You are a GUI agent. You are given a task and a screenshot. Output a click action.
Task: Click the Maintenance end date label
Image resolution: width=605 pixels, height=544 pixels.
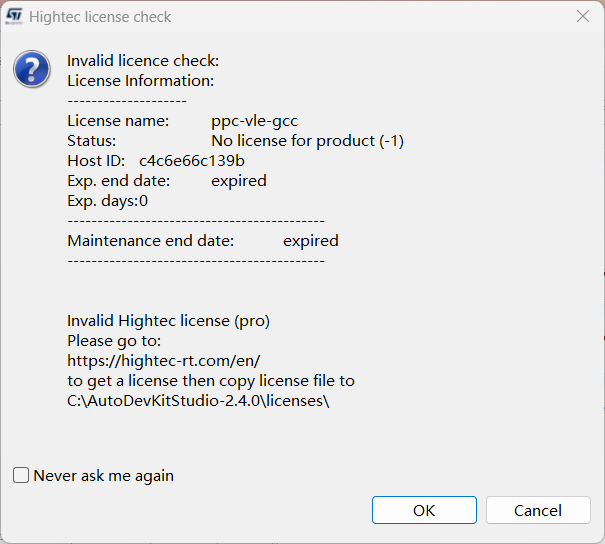pyautogui.click(x=150, y=241)
